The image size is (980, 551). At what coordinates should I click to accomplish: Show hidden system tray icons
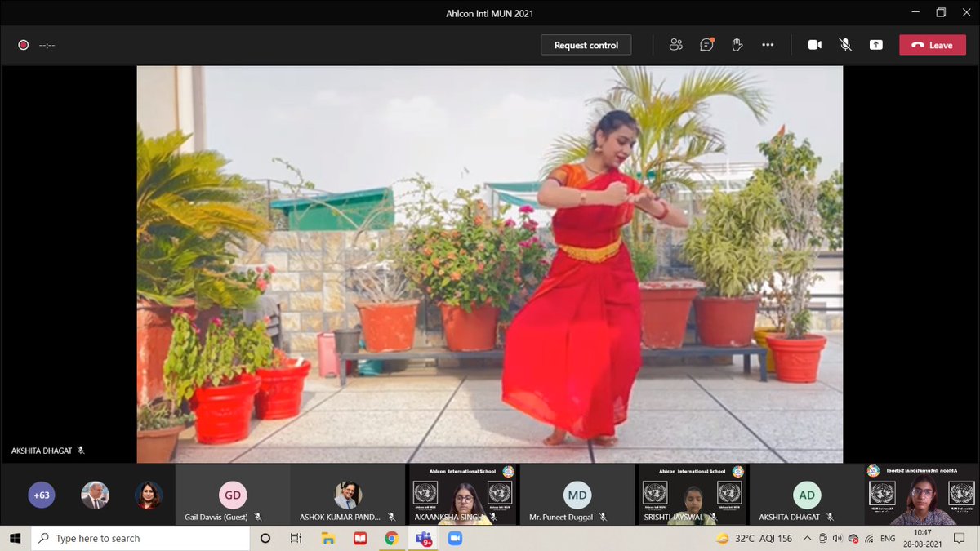808,538
